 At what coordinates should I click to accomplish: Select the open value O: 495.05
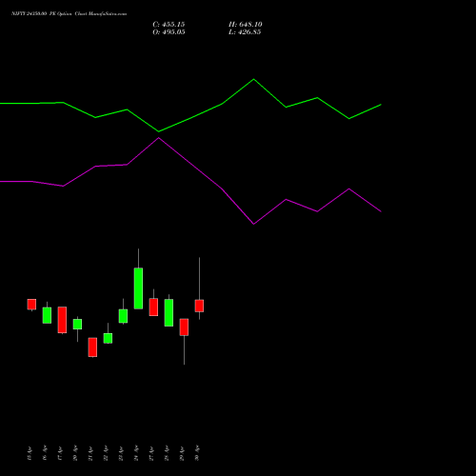coord(169,32)
